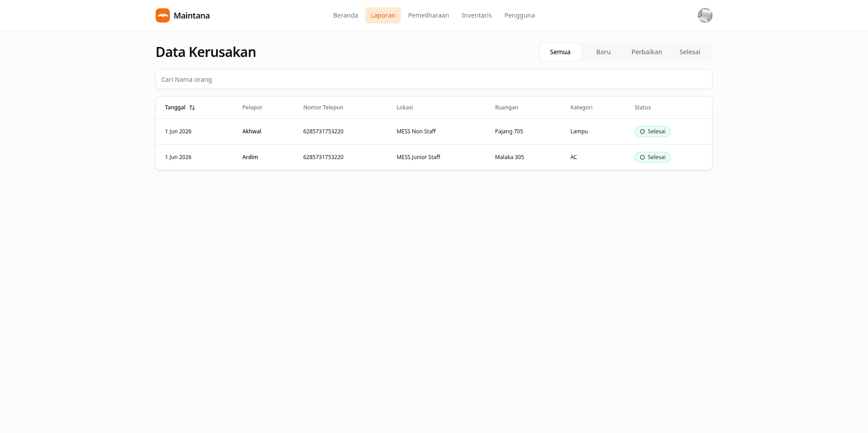Image resolution: width=868 pixels, height=433 pixels.
Task: Click the date in Ardim's row
Action: (x=178, y=157)
